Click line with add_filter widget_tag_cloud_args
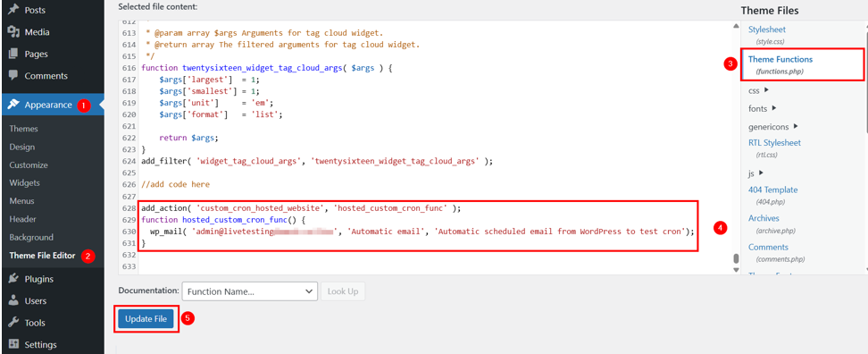 317,161
